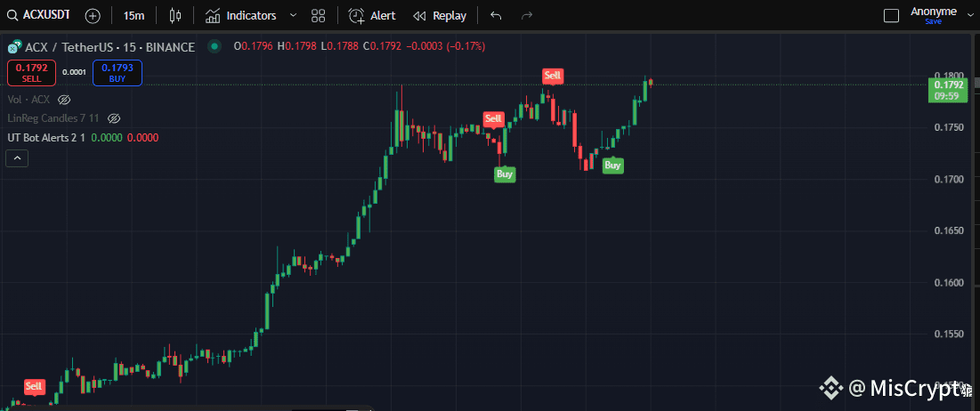Open layout selector square icon
Image resolution: width=980 pixels, height=411 pixels.
click(x=891, y=16)
